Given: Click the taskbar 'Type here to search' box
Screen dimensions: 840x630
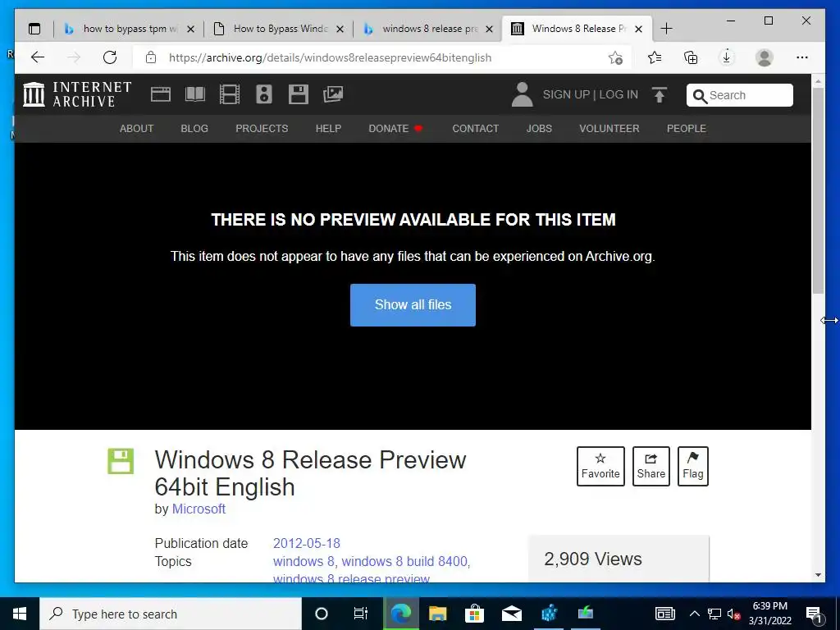Looking at the screenshot, I should (171, 614).
